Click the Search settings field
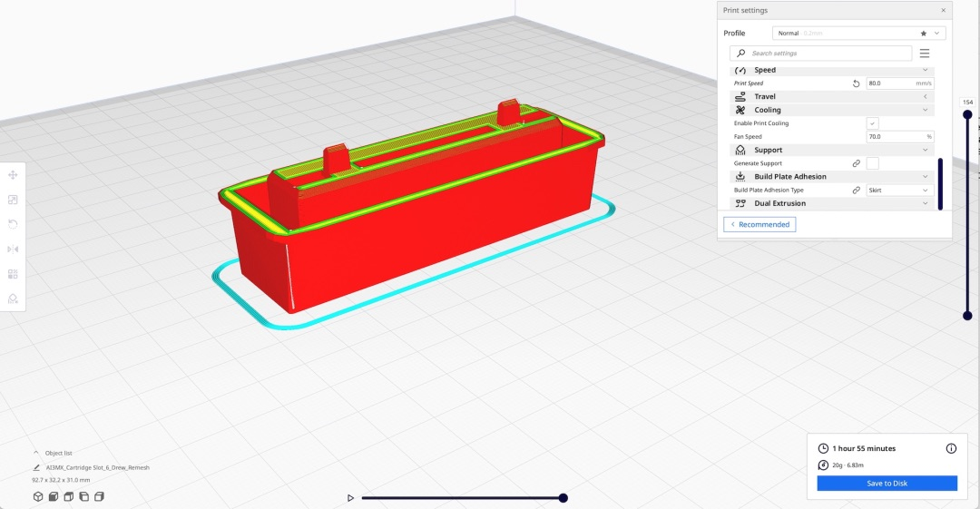Image resolution: width=980 pixels, height=509 pixels. tap(820, 54)
